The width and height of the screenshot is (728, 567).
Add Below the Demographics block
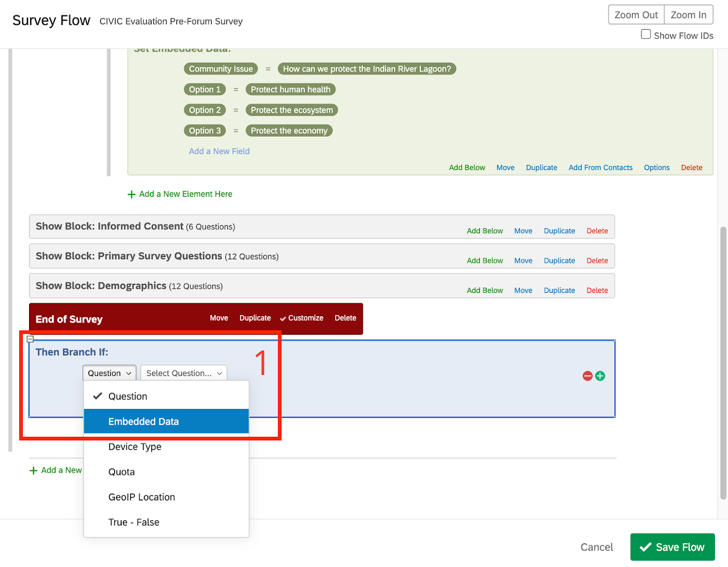485,290
